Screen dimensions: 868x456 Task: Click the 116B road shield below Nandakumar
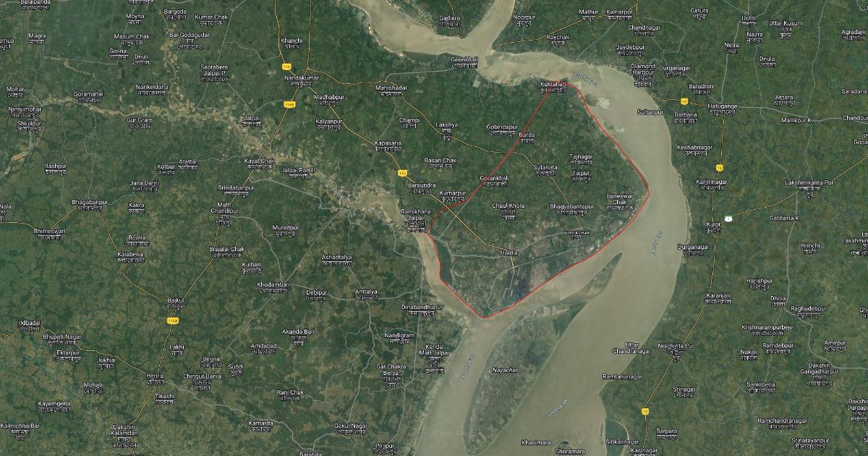pos(290,104)
